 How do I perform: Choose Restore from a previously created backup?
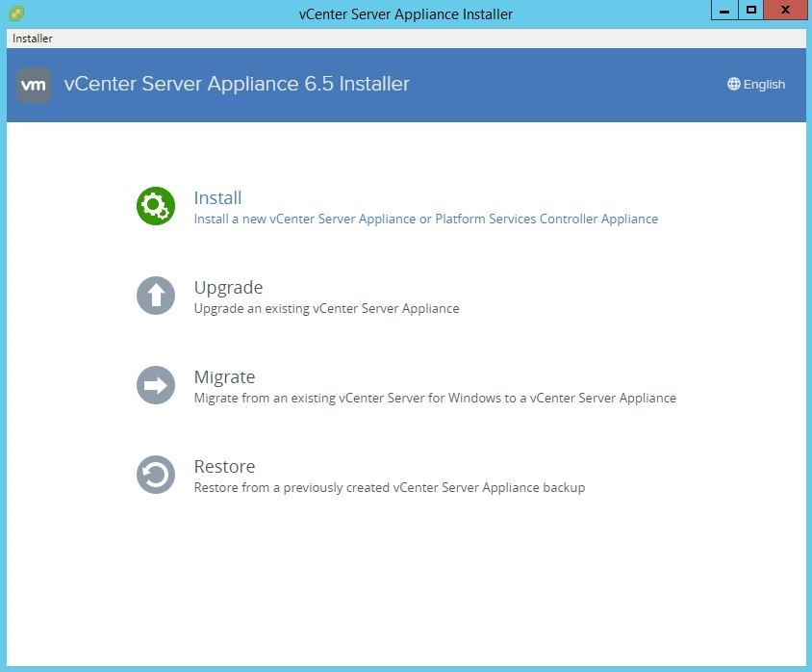tap(224, 467)
